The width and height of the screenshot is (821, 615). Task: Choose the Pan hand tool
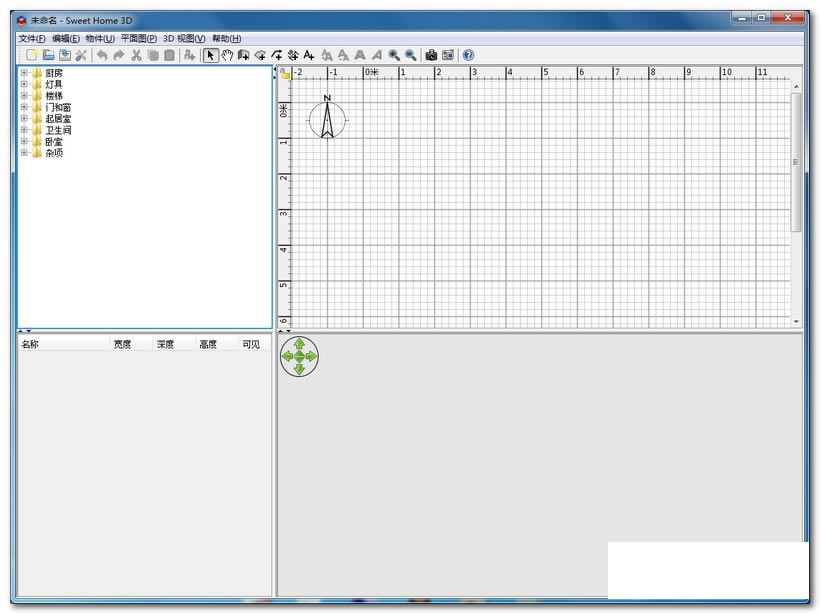click(227, 55)
